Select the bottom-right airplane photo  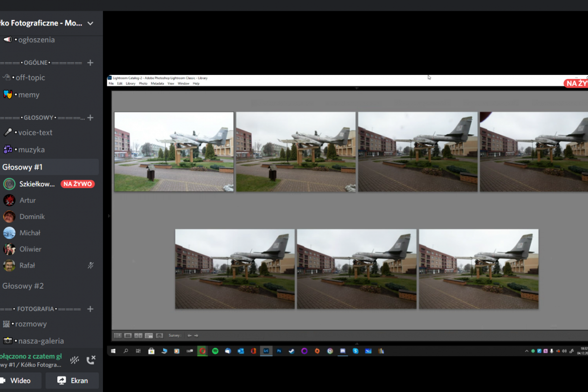479,269
